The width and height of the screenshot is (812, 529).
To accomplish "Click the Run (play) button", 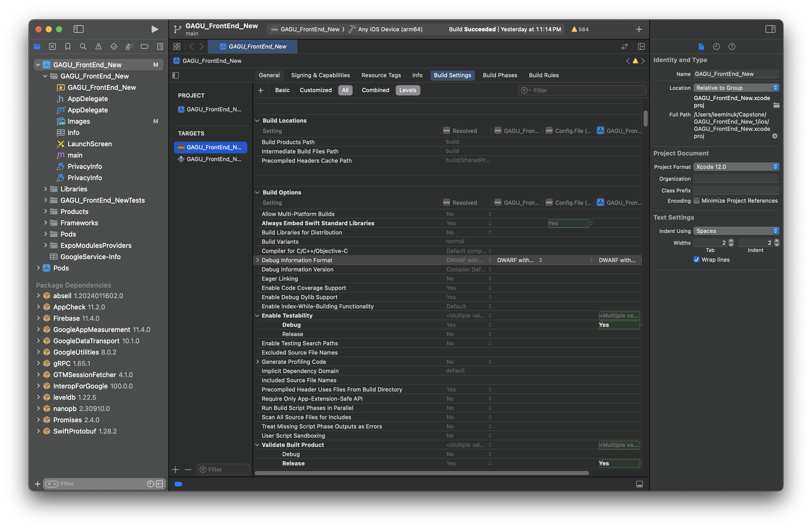I will (154, 29).
